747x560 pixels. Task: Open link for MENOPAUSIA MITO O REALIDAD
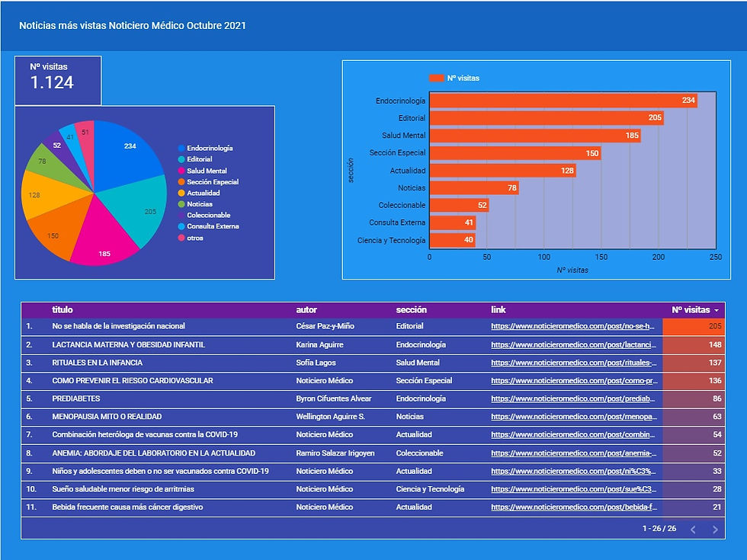click(x=574, y=417)
